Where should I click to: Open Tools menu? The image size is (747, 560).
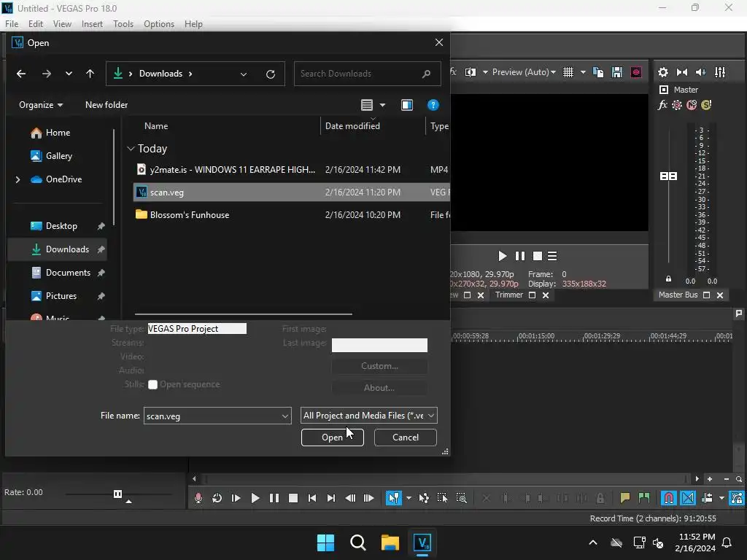tap(123, 24)
